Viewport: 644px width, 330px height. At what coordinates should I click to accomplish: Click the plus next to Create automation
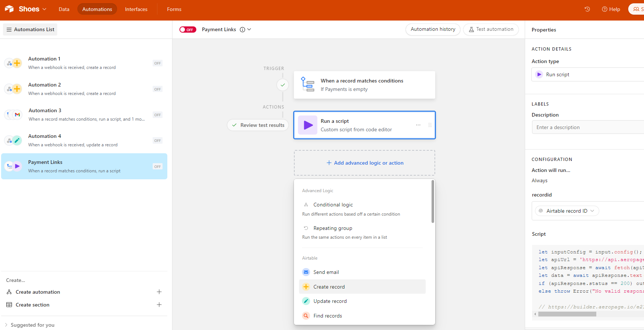159,292
